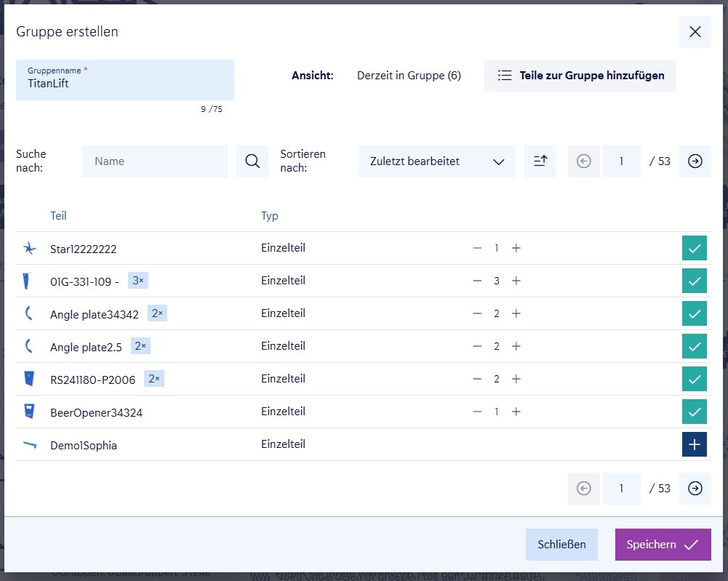Select Teile zur Gruppe hinzufügen view

pyautogui.click(x=580, y=76)
